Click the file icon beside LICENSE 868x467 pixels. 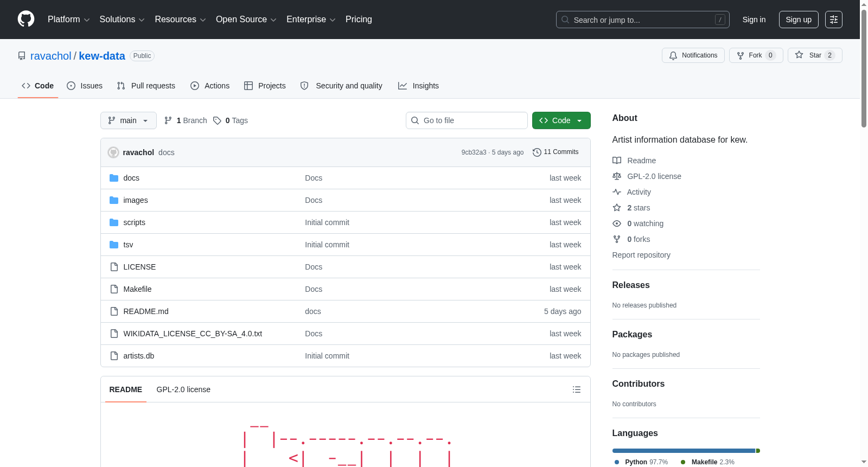[114, 267]
